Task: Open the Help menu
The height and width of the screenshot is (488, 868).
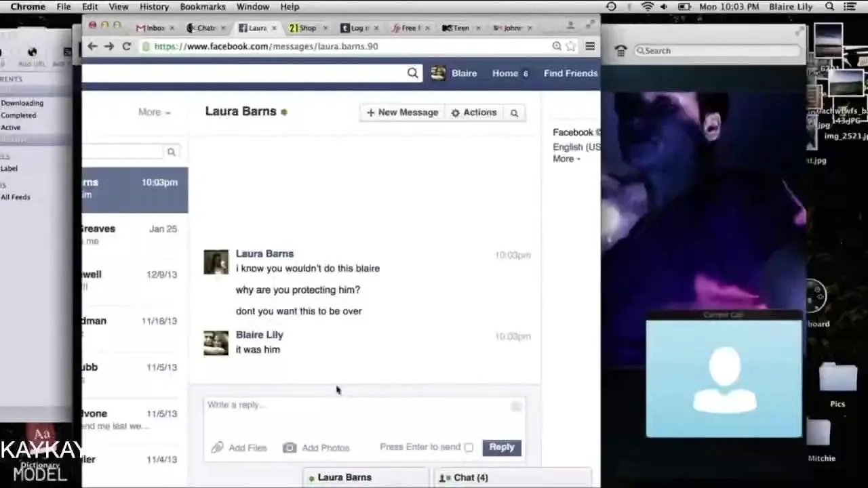Action: [x=290, y=7]
